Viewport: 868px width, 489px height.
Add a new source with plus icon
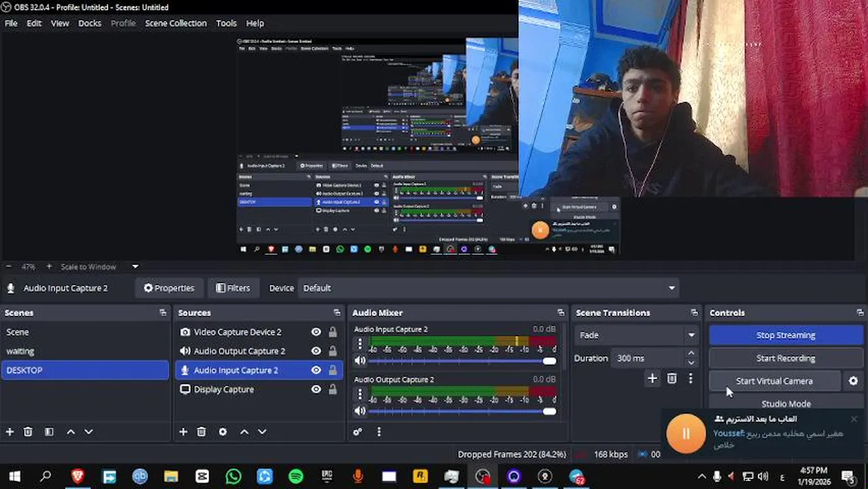[x=183, y=432]
